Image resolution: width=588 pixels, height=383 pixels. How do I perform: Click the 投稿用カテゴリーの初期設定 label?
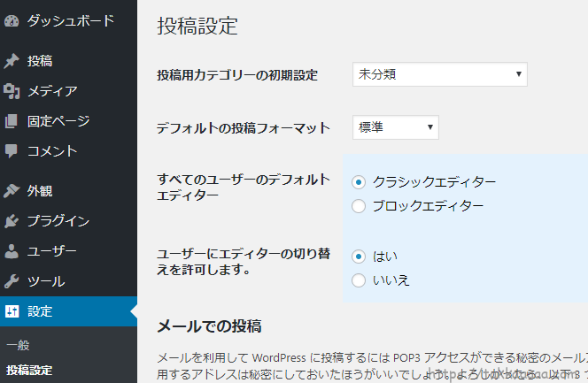[237, 75]
